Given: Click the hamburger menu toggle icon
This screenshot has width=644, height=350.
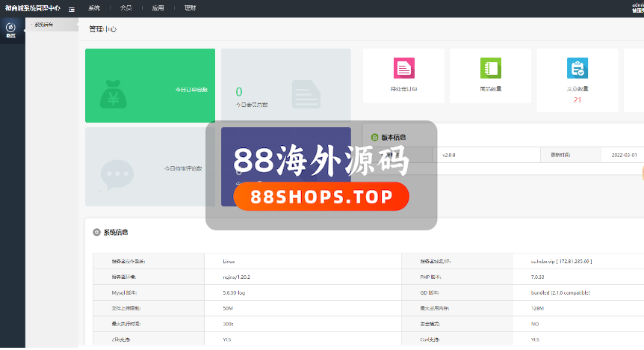Looking at the screenshot, I should [71, 8].
